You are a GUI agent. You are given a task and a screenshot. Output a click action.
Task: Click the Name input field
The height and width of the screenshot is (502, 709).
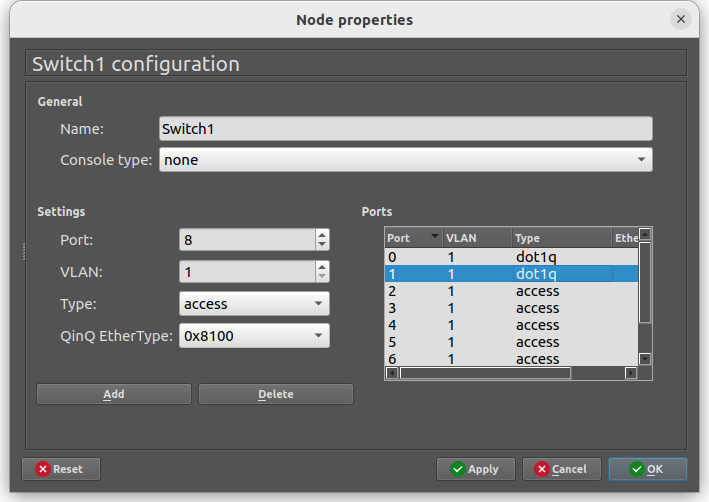406,129
